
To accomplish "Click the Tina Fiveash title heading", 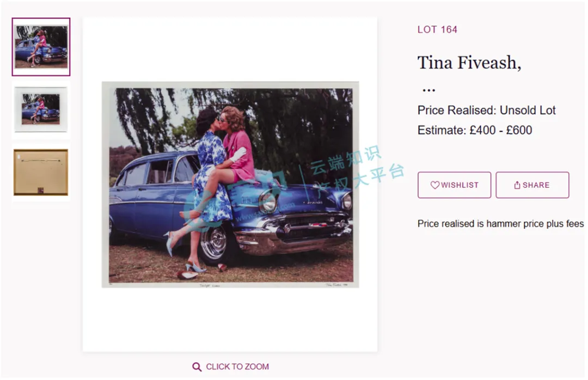I will pos(469,63).
